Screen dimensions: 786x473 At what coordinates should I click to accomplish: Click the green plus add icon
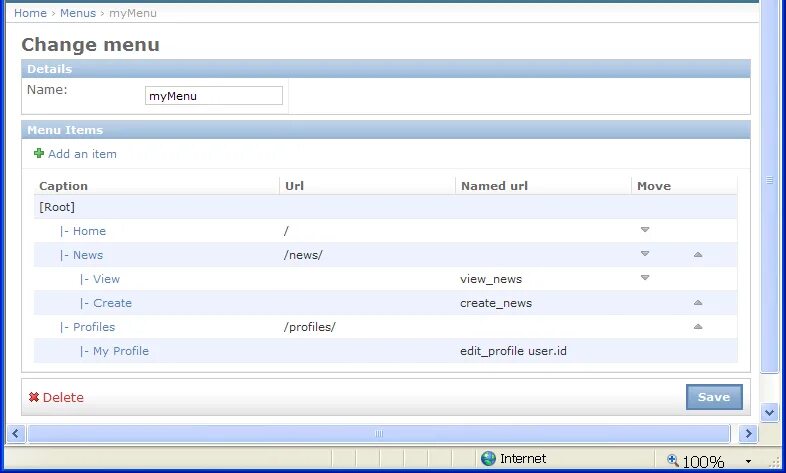tap(39, 153)
